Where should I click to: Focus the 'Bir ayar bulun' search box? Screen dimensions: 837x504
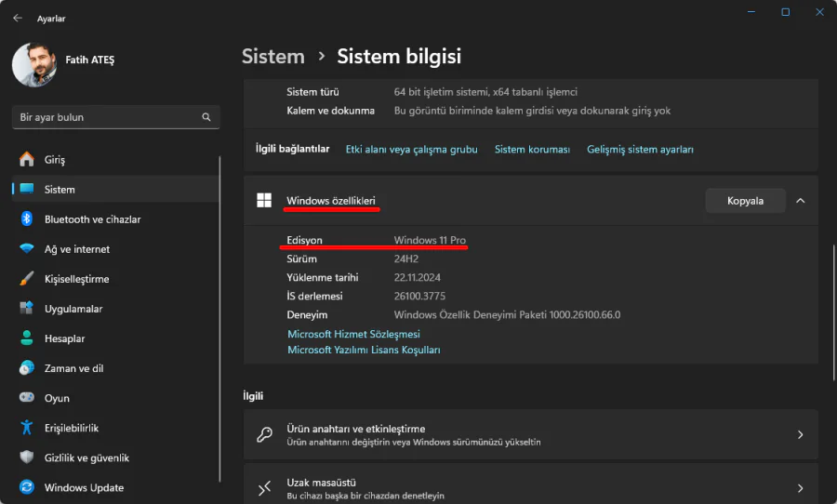(x=116, y=117)
